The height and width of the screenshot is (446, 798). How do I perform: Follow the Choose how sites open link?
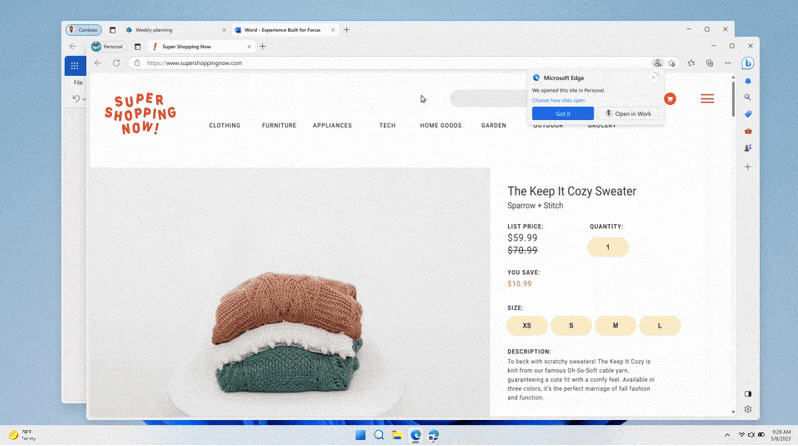pyautogui.click(x=558, y=100)
